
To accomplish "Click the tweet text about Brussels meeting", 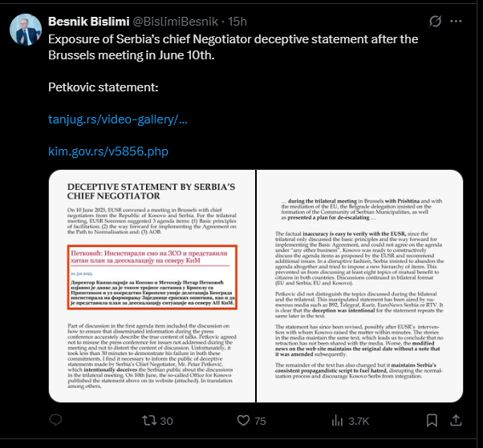I will click(233, 47).
